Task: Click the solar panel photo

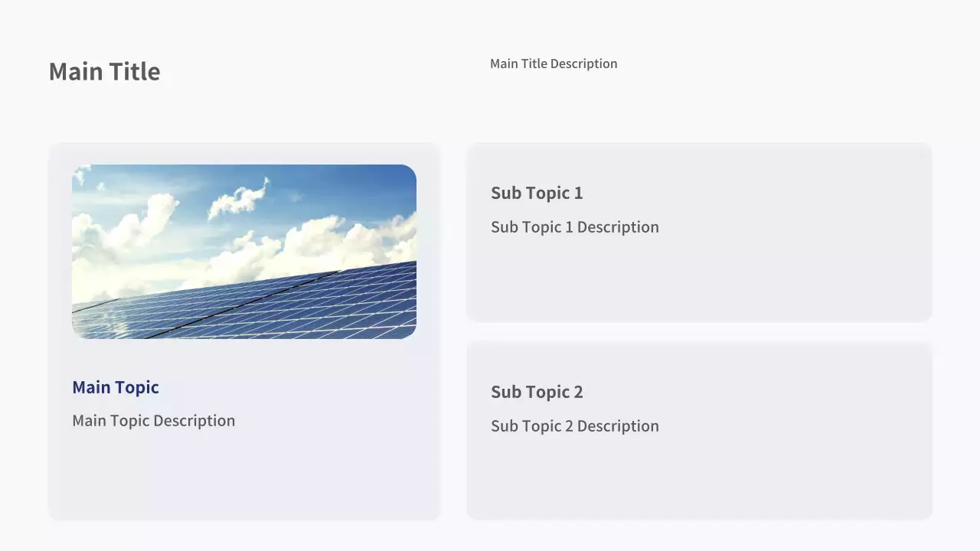Action: (x=243, y=251)
